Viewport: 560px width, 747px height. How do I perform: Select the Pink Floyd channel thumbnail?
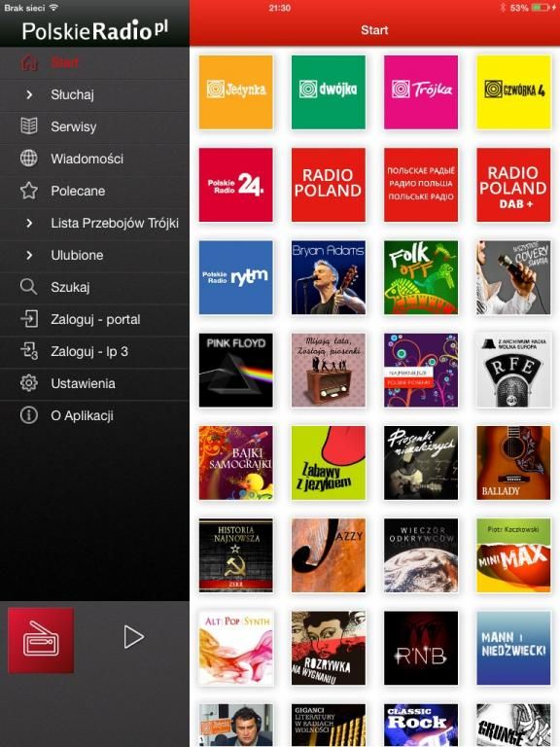point(236,371)
